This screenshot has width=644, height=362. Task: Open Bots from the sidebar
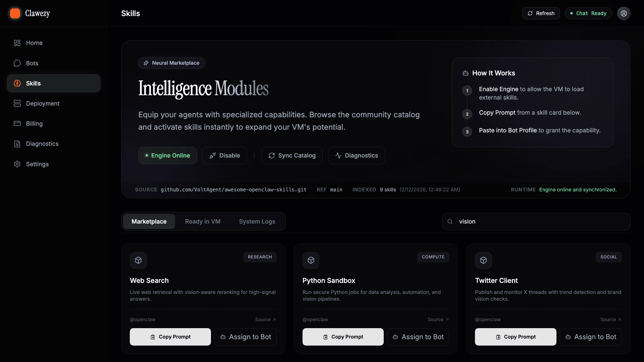pyautogui.click(x=32, y=63)
